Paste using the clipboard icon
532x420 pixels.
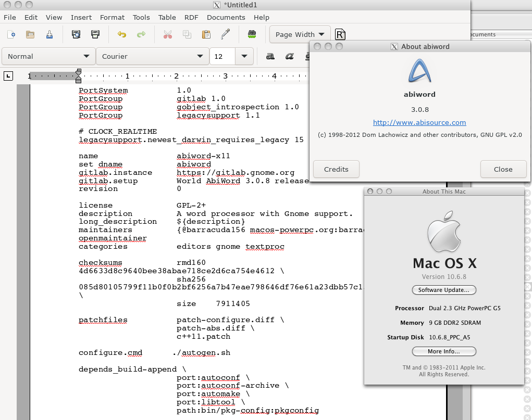tap(206, 34)
